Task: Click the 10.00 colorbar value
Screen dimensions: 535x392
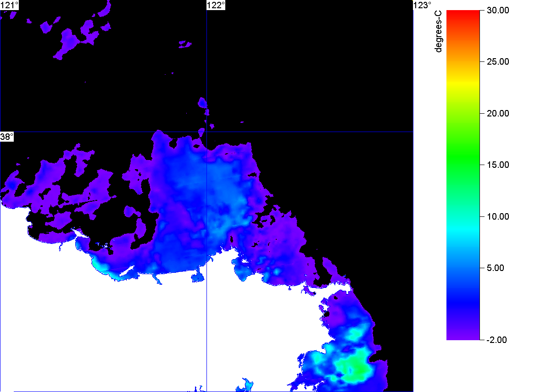Action: click(x=498, y=216)
